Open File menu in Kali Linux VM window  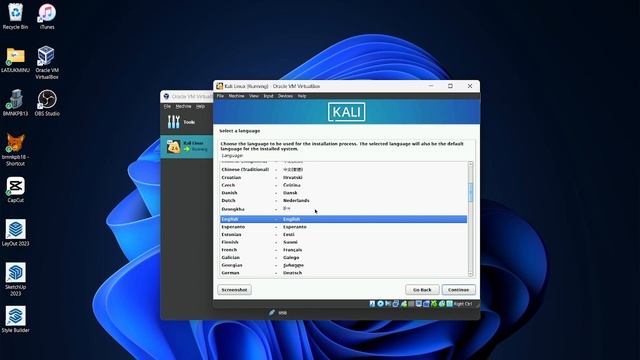coord(220,96)
